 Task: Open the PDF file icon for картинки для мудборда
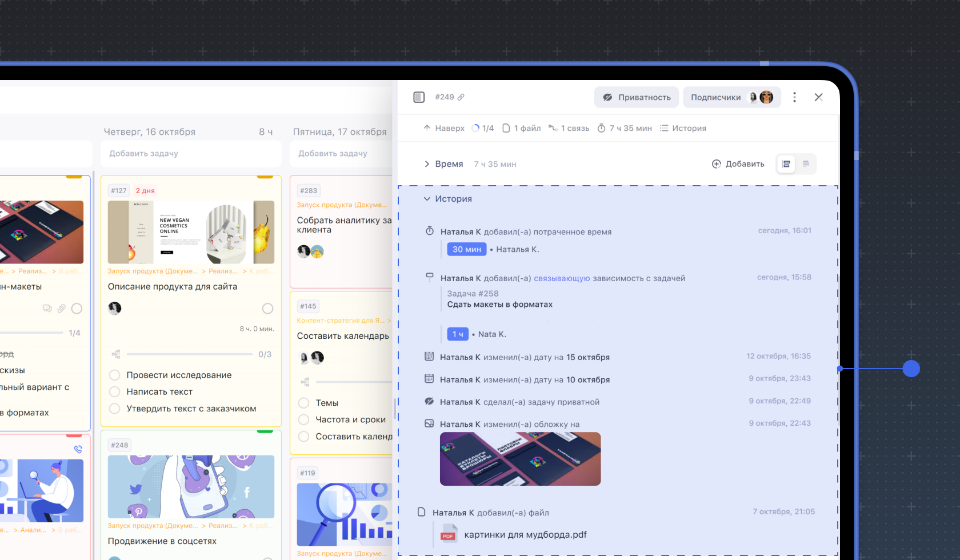coord(449,534)
